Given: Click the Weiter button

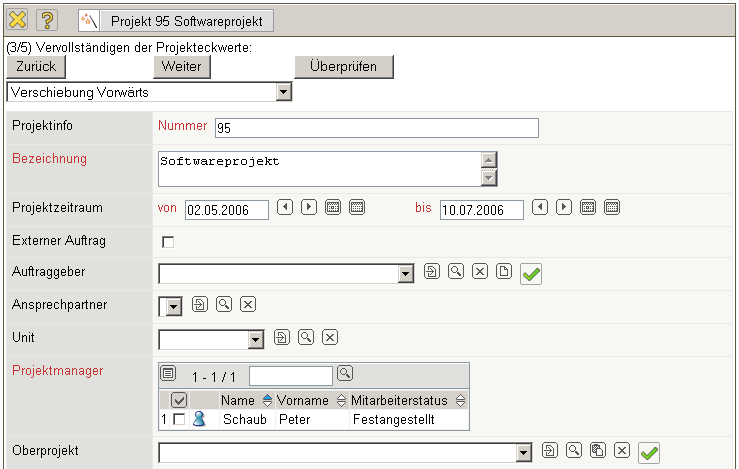Looking at the screenshot, I should point(181,66).
